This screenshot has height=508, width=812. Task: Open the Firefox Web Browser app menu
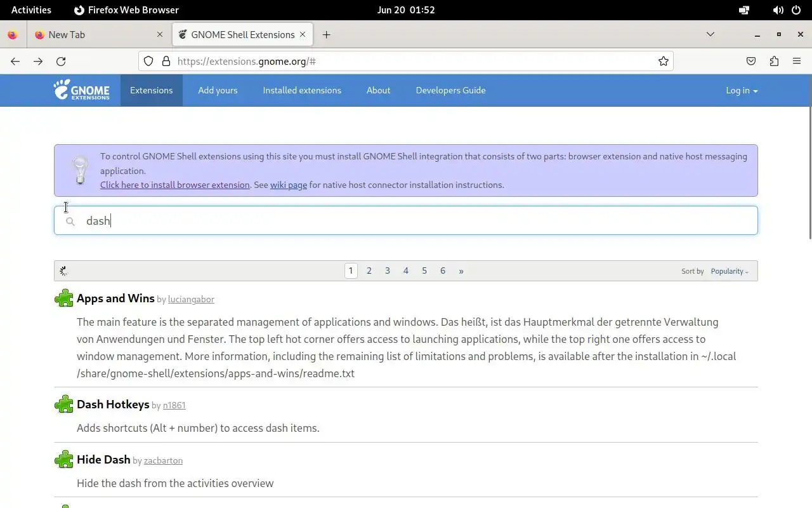126,10
